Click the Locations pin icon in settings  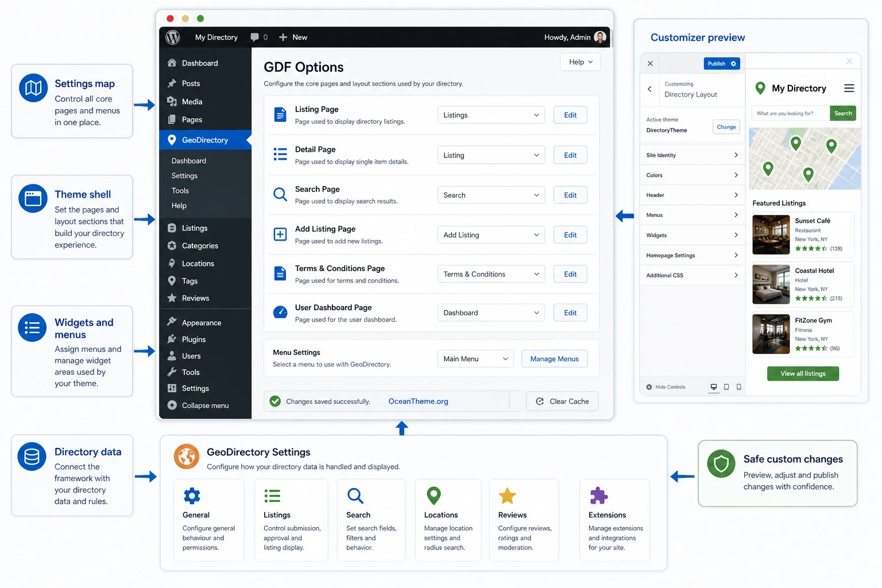click(x=434, y=496)
